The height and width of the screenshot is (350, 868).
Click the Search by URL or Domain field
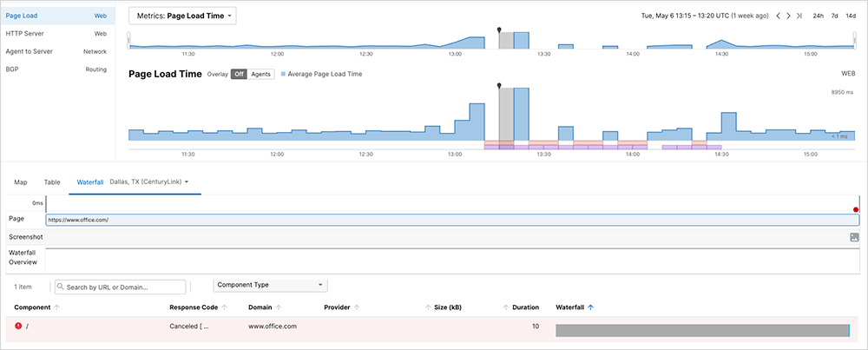pos(120,287)
